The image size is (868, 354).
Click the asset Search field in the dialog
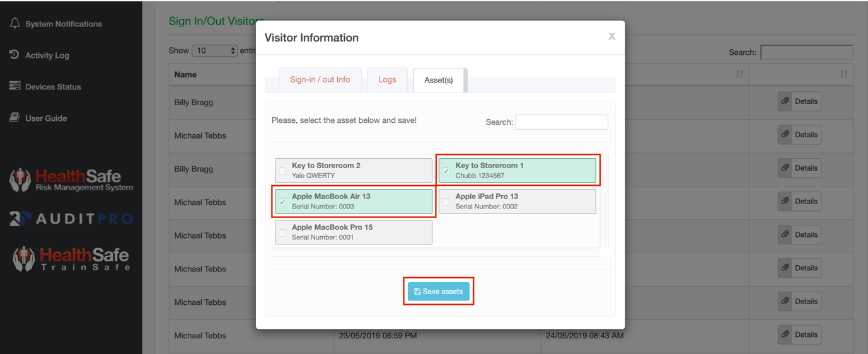click(x=561, y=122)
